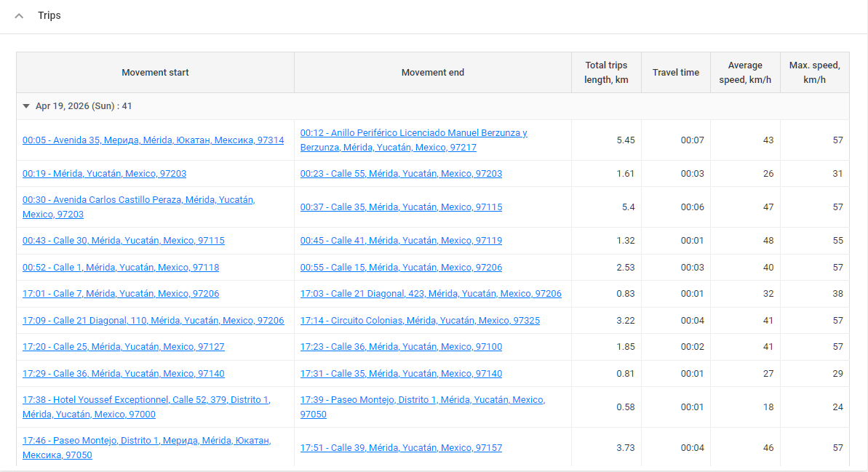
Task: Sort by the Movement start column header
Action: tap(155, 72)
